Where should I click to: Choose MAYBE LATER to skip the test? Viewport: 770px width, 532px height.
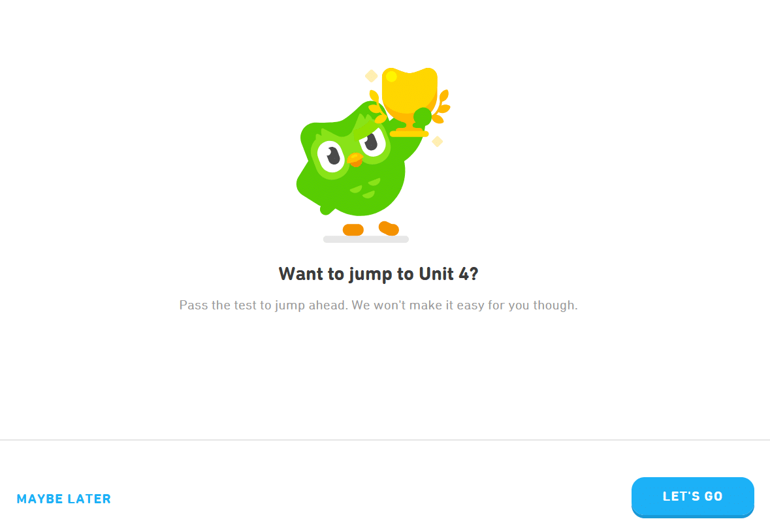(64, 499)
